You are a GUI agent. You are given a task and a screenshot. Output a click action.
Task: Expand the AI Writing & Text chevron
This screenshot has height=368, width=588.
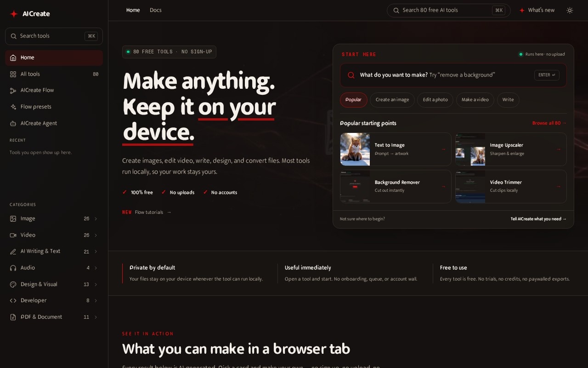[x=96, y=252]
